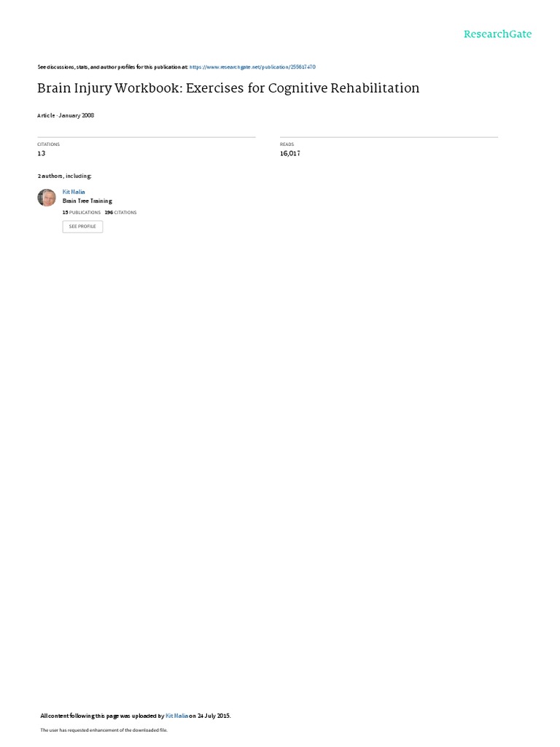Open the Kit Malia profile photo

pos(47,198)
